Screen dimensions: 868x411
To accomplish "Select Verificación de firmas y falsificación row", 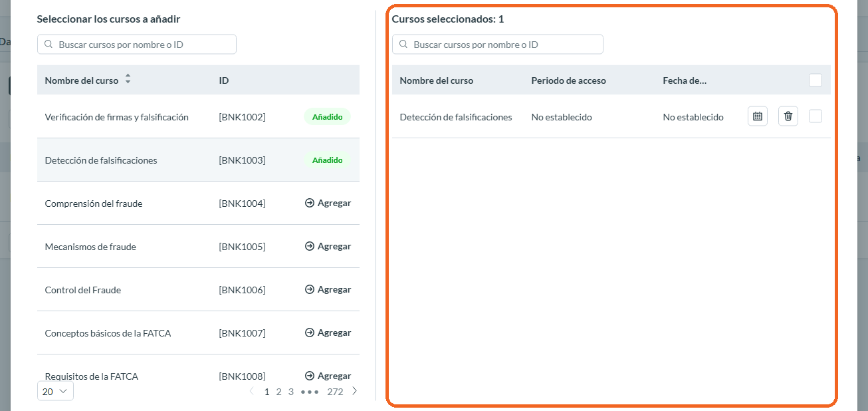I will pyautogui.click(x=198, y=116).
